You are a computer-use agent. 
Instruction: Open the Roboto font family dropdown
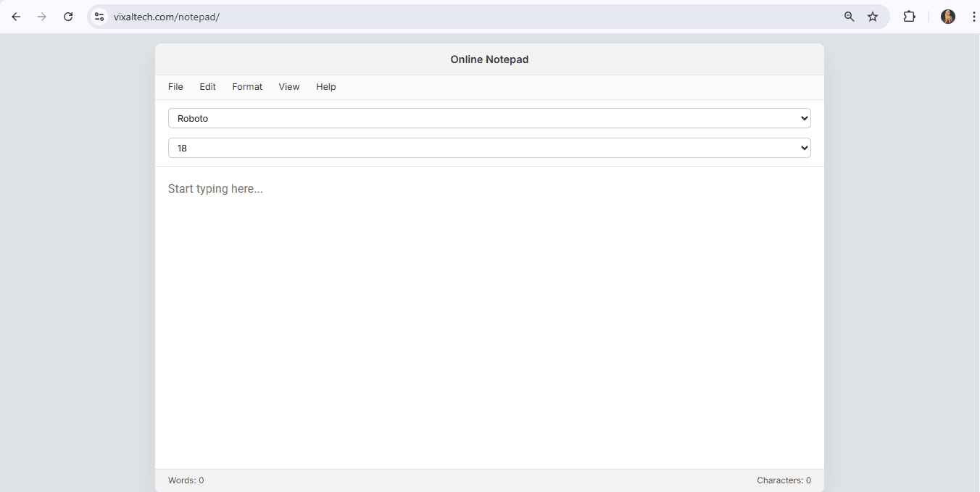pyautogui.click(x=489, y=117)
